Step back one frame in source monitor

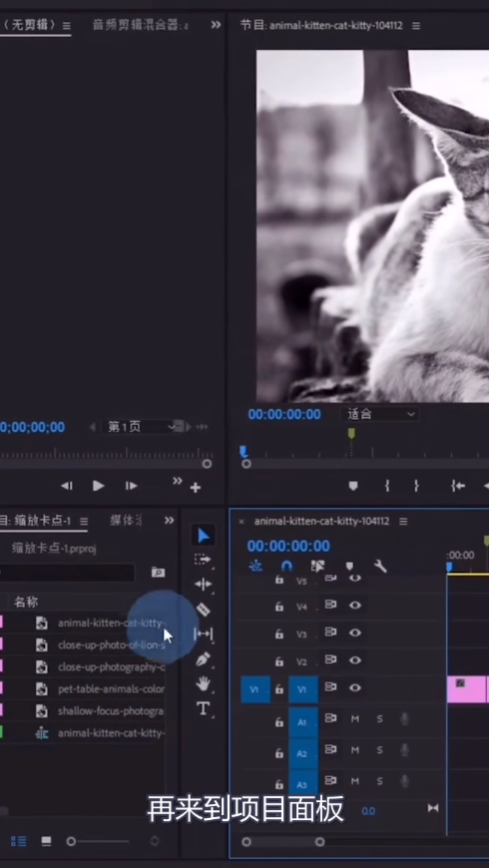[67, 486]
